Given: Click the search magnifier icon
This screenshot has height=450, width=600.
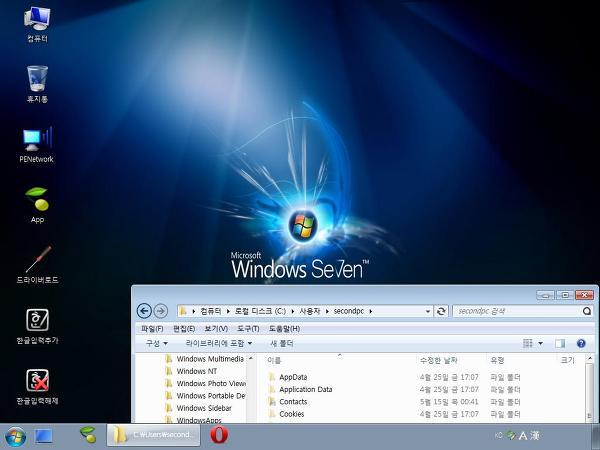Looking at the screenshot, I should point(587,311).
